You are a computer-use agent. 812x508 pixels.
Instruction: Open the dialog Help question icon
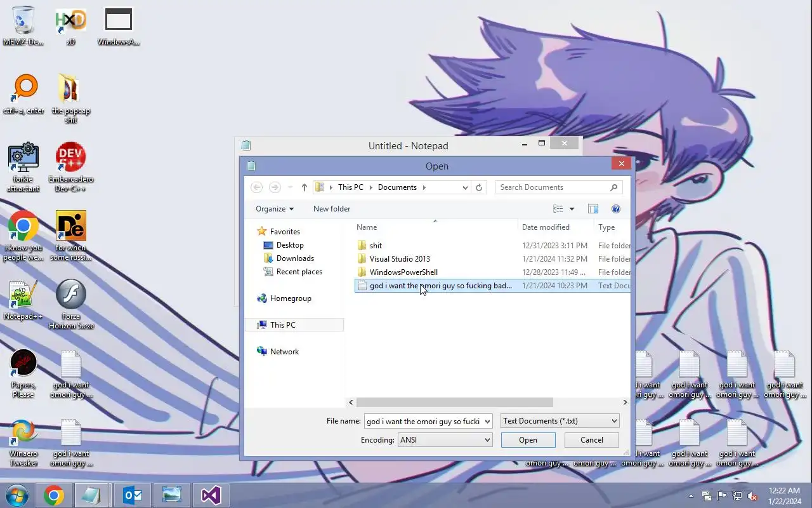click(615, 209)
